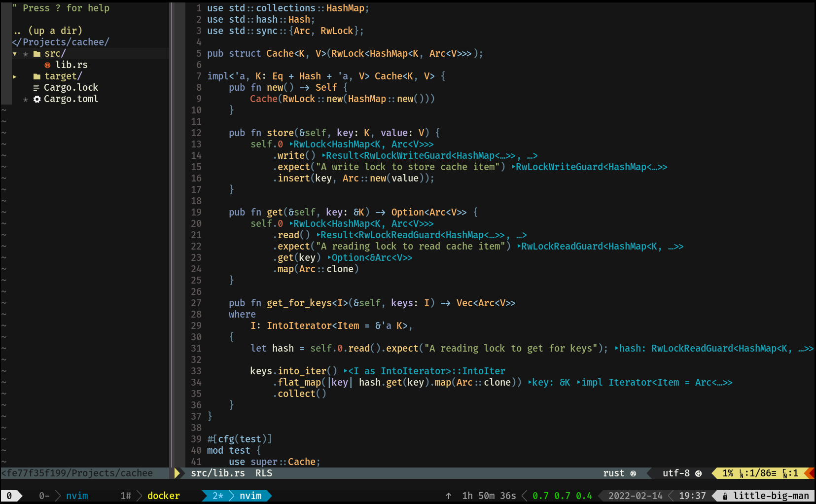The height and width of the screenshot is (504, 816).
Task: Click the Projects/cachee/ tree root
Action: (x=61, y=42)
